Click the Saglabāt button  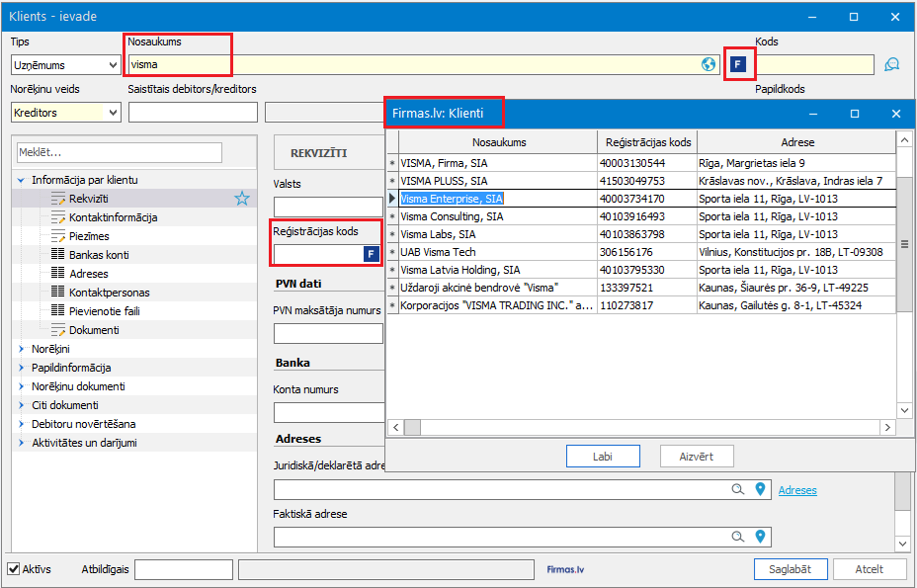[x=790, y=569]
